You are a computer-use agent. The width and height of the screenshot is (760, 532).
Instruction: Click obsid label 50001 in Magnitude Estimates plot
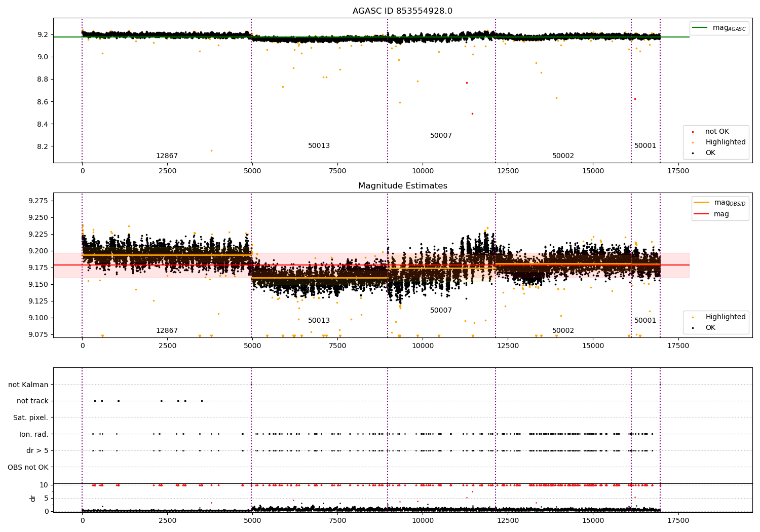point(645,321)
